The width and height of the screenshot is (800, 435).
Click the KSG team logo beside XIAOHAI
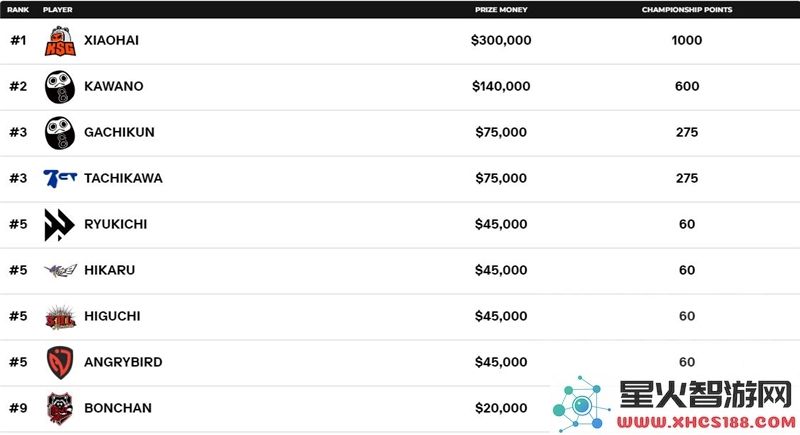coord(60,41)
